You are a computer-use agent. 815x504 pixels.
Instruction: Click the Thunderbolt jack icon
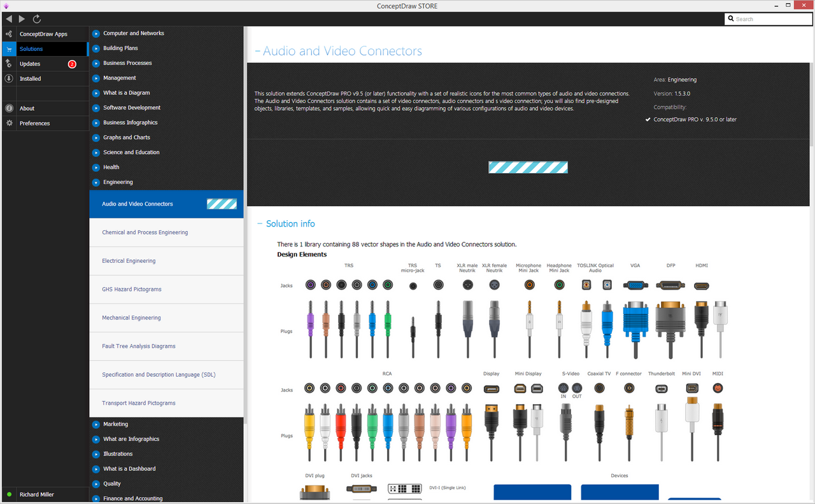pyautogui.click(x=662, y=388)
